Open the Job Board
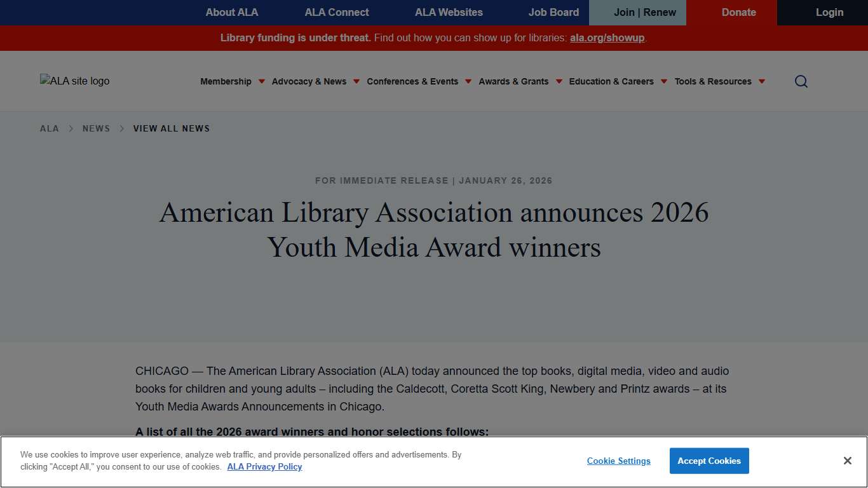Screen dimensions: 868x488 [553, 12]
